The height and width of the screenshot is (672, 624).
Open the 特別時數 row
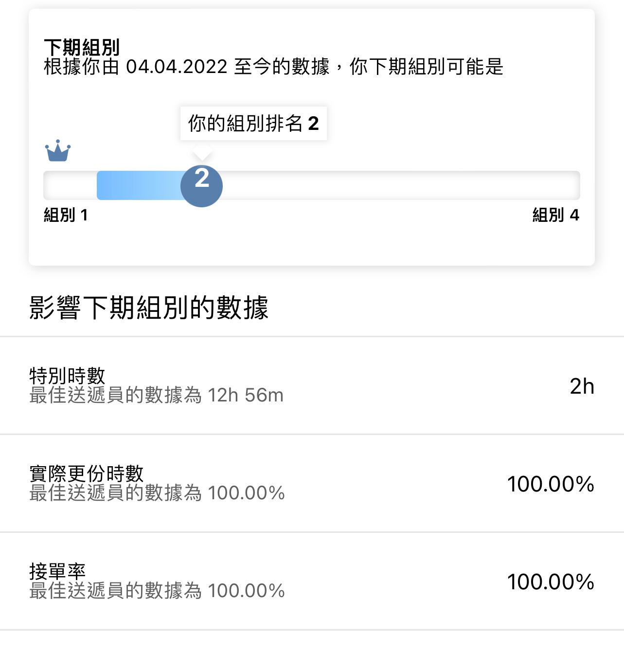click(x=312, y=385)
